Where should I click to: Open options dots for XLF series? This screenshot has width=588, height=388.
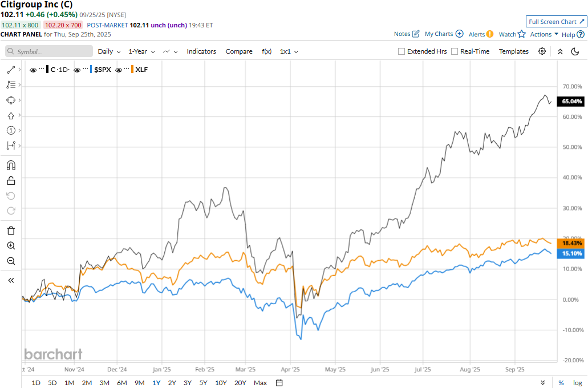click(x=127, y=70)
